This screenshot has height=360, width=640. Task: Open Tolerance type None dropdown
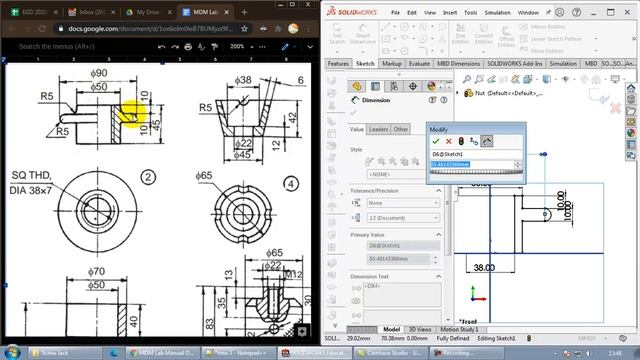[403, 203]
